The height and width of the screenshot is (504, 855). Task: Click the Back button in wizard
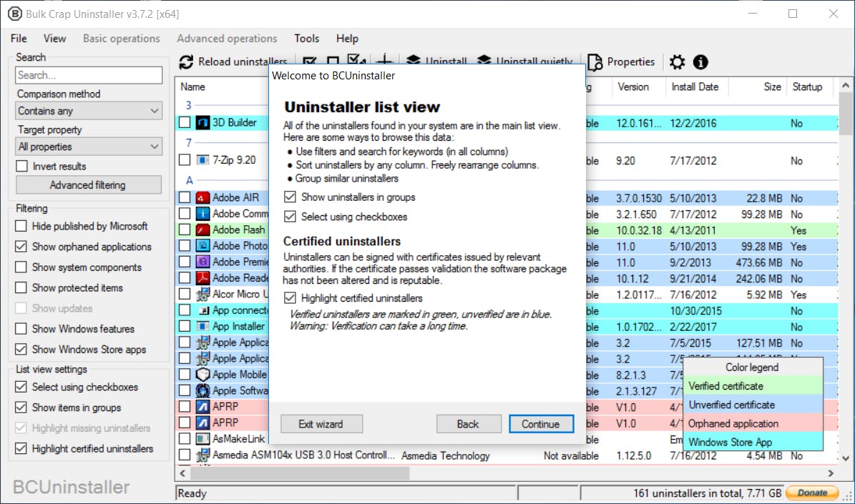click(x=469, y=424)
